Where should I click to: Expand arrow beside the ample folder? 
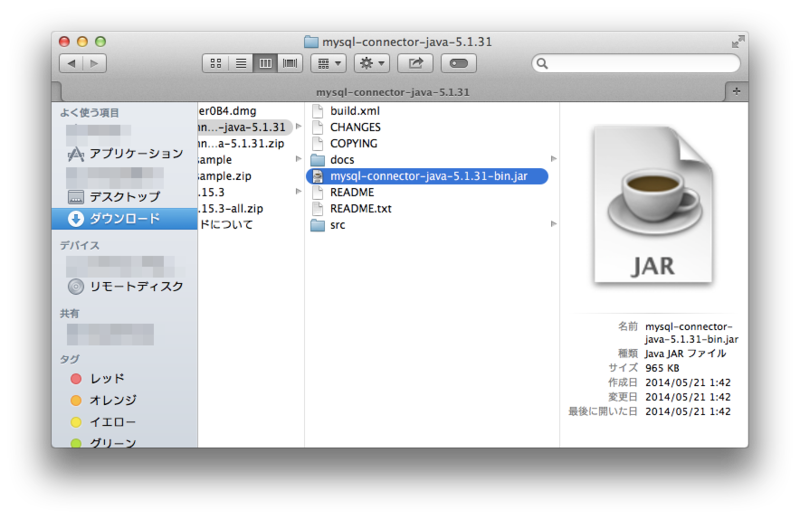[298, 159]
